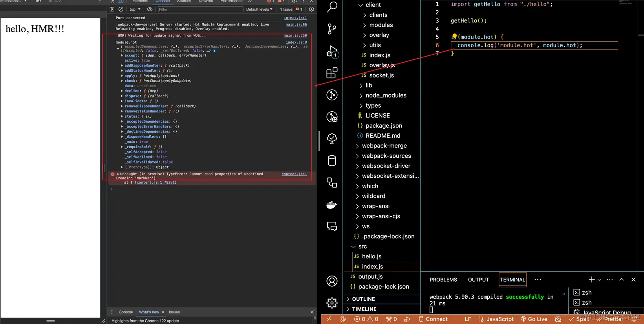Open the Extensions view
This screenshot has width=644, height=324.
coord(332,73)
